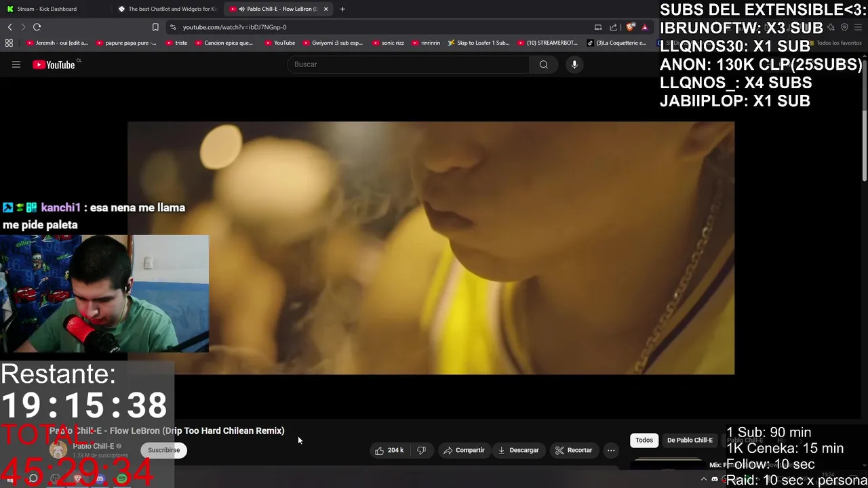Close the Pablo Chill-E tab
Screen dimensions: 868x488
coord(326,9)
